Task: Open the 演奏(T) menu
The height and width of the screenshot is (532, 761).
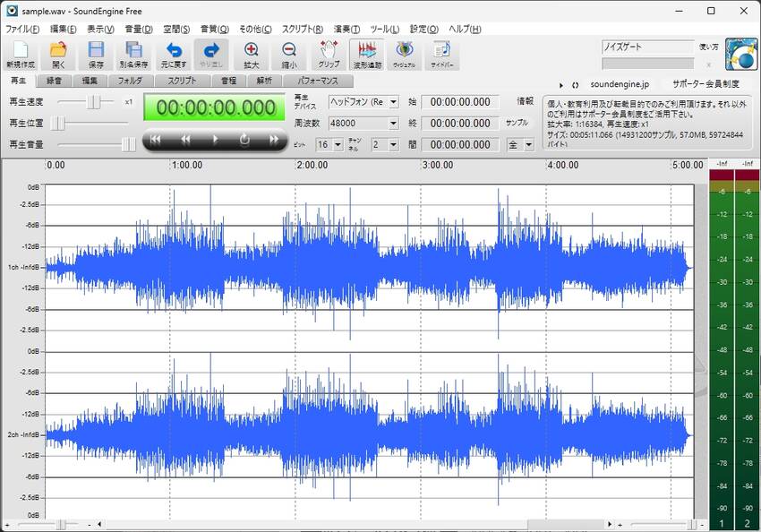Action: point(346,30)
